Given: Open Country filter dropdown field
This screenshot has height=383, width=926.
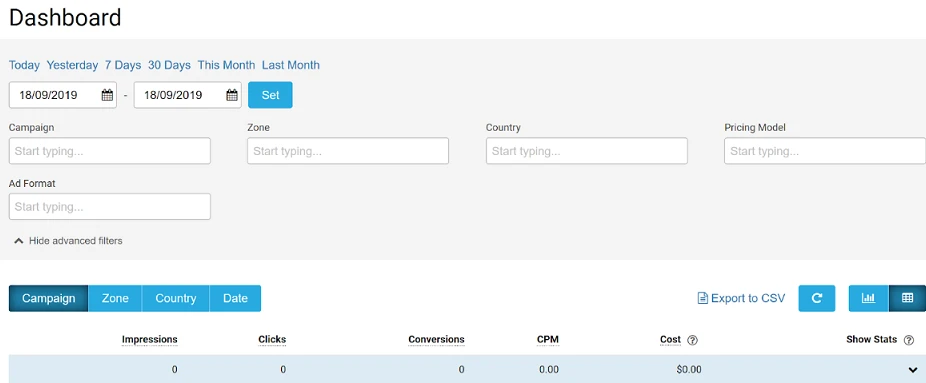Looking at the screenshot, I should point(586,151).
